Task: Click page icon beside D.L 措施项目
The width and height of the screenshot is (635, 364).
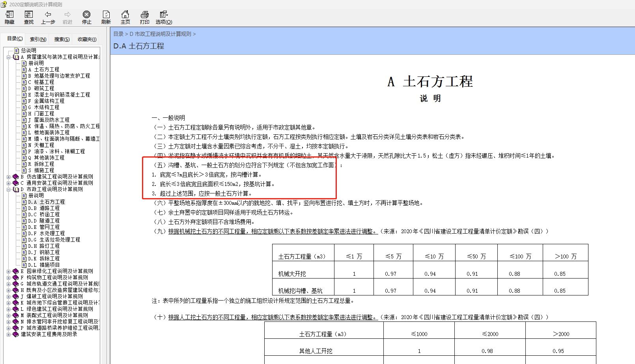Action: (24, 265)
